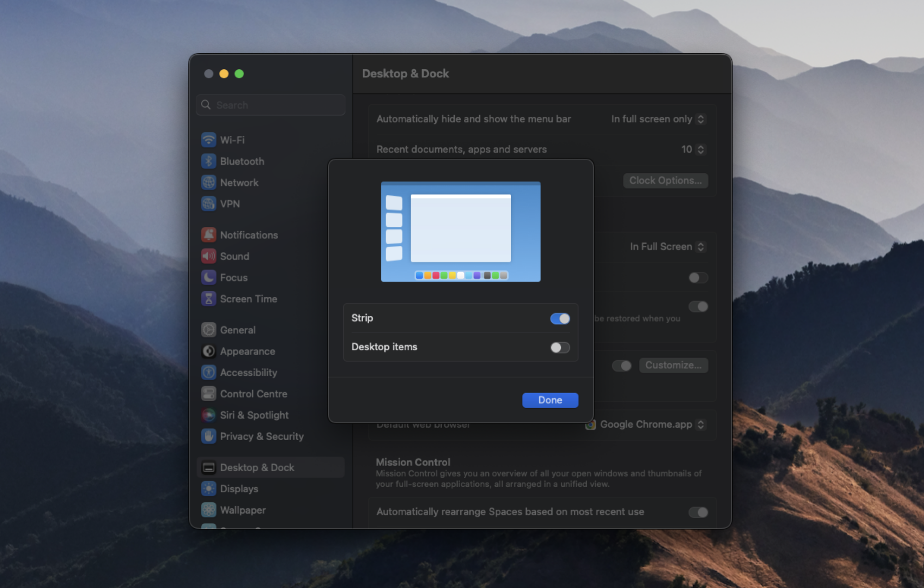Click the Screen Time hourglass icon
This screenshot has height=588, width=924.
[208, 299]
